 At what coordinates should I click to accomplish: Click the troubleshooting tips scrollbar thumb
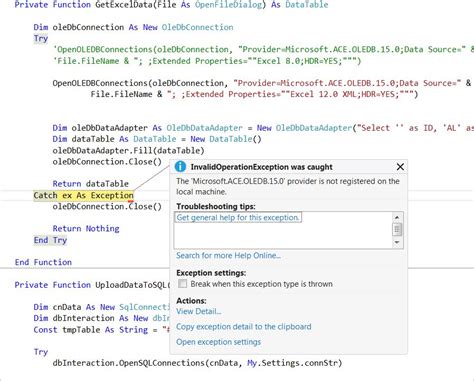click(397, 229)
